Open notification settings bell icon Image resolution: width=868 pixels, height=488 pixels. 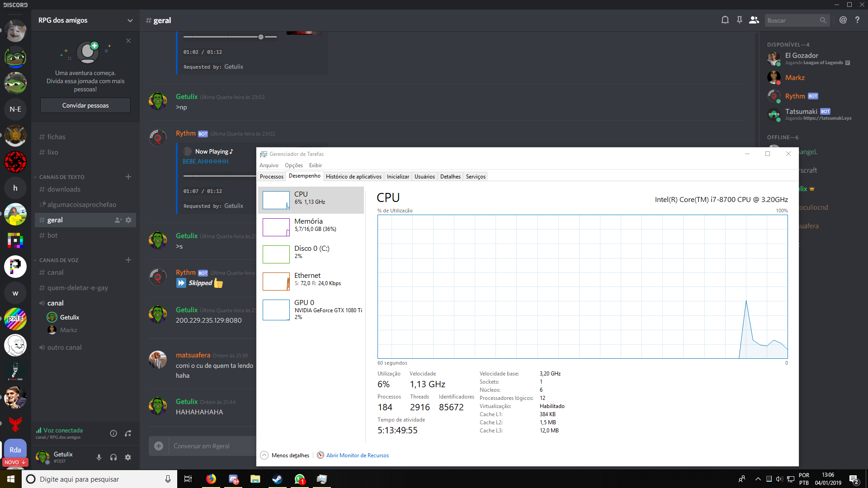click(725, 20)
